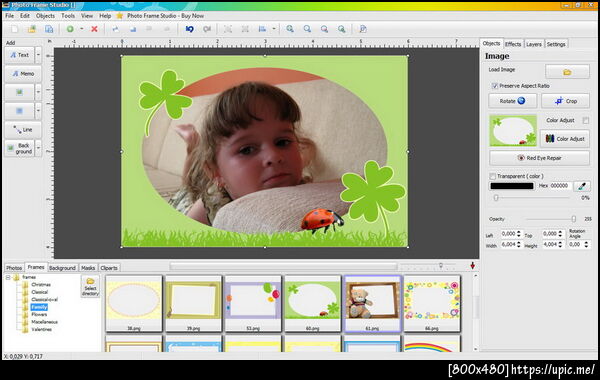Click the Rotation Angle spinner arrows

586,244
